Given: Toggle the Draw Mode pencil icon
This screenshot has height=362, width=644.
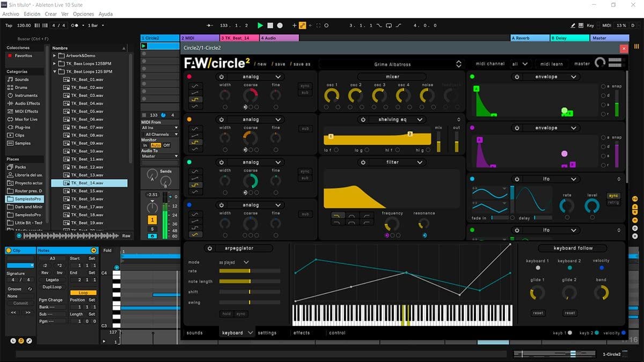Looking at the screenshot, I should 573,25.
